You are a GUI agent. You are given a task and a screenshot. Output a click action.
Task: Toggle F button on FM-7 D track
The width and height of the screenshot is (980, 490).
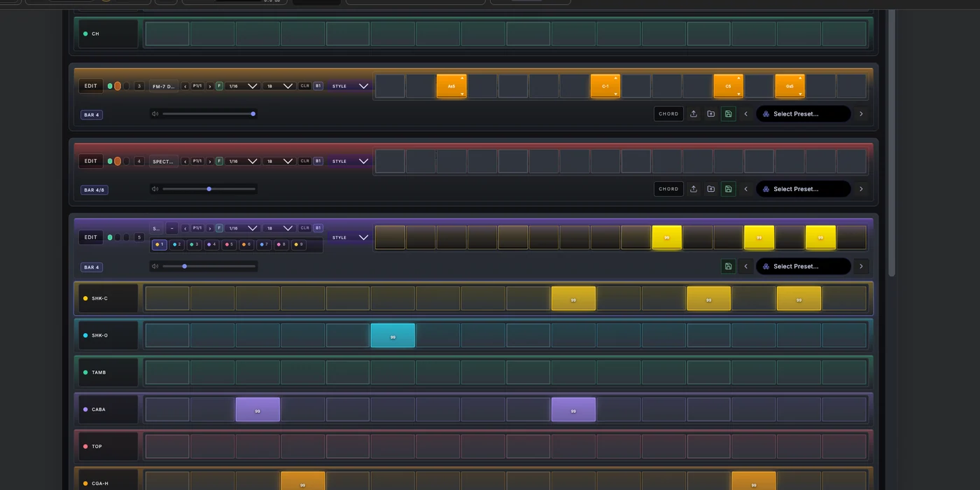(x=219, y=86)
